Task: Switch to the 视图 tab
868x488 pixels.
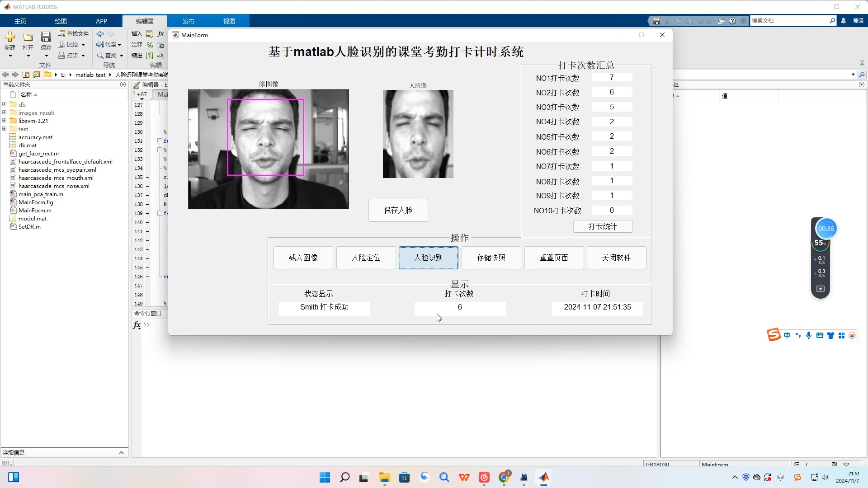Action: click(229, 21)
